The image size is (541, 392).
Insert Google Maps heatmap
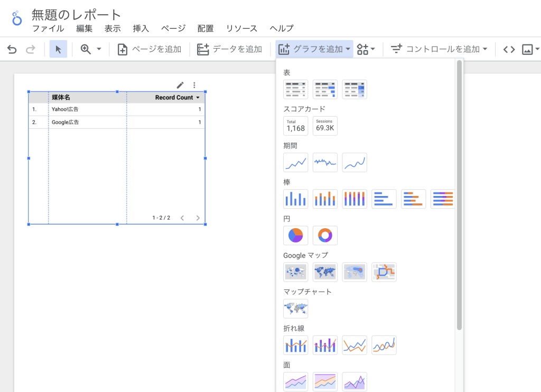355,272
